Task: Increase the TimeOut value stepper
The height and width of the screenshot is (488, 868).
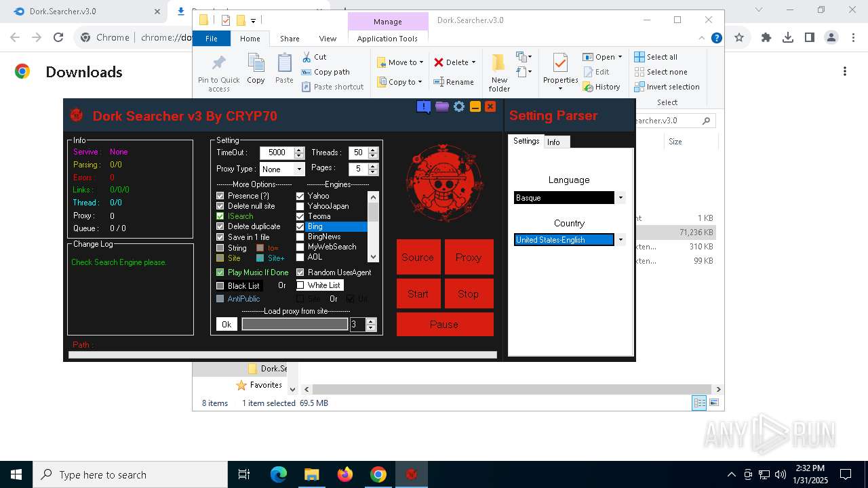Action: pyautogui.click(x=299, y=150)
